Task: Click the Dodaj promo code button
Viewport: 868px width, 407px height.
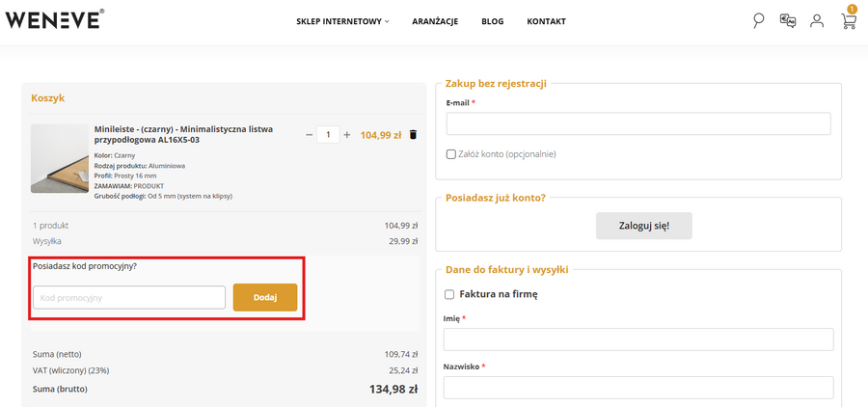Action: coord(264,297)
